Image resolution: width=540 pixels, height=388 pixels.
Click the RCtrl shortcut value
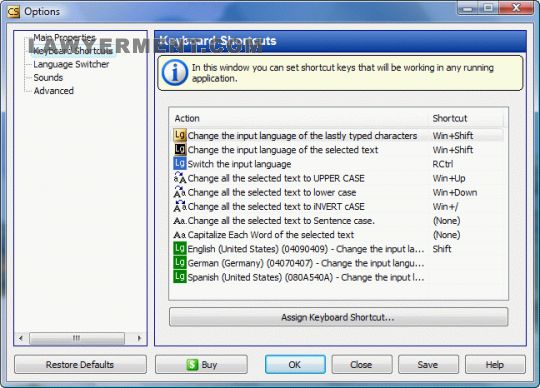pos(443,164)
